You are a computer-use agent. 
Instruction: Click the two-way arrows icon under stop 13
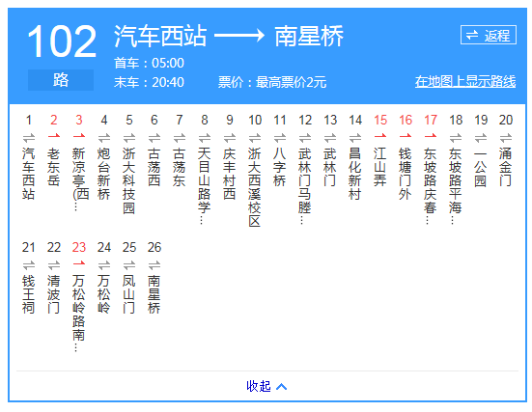(x=330, y=138)
